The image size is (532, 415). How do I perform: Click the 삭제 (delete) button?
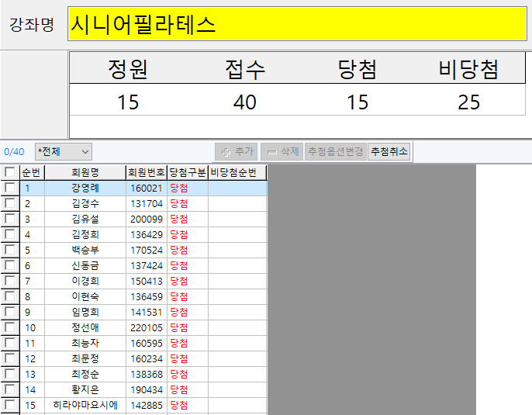tap(282, 152)
